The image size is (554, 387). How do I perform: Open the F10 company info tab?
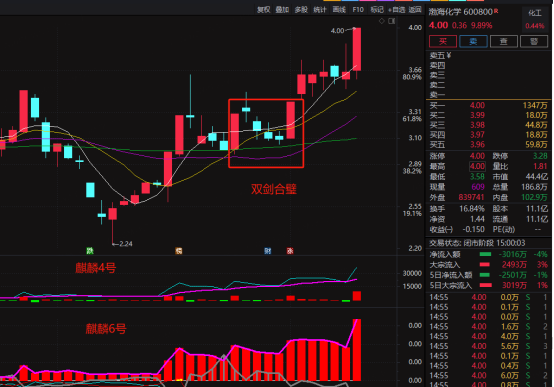tap(358, 10)
